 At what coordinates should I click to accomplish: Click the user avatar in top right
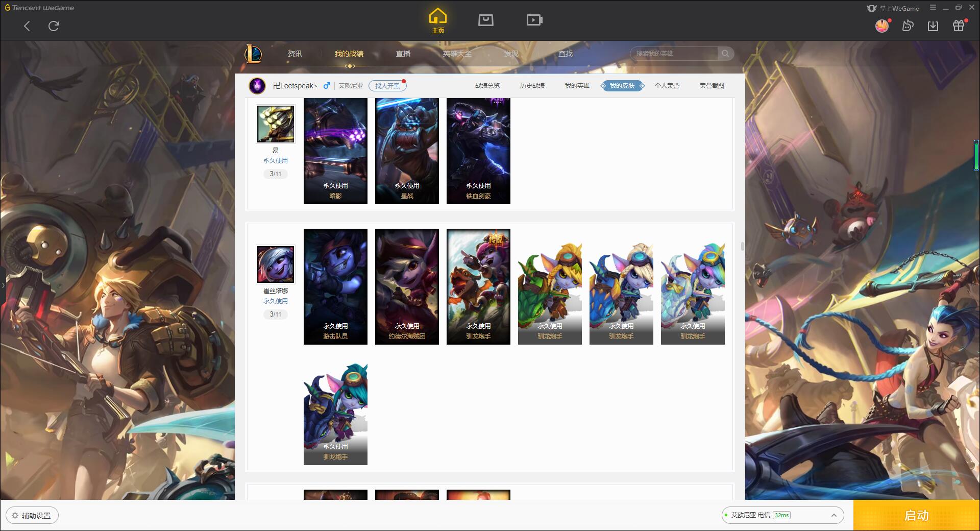coord(882,26)
